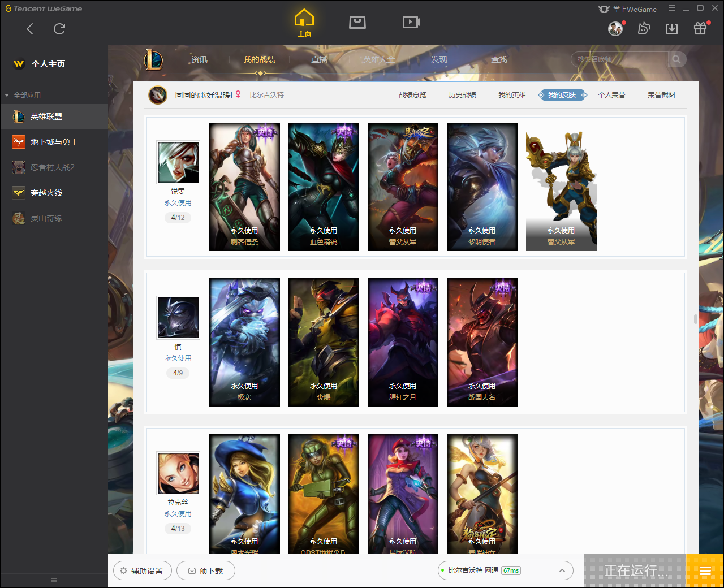The image size is (724, 588).
Task: Switch to the 查找 tab
Action: (499, 59)
